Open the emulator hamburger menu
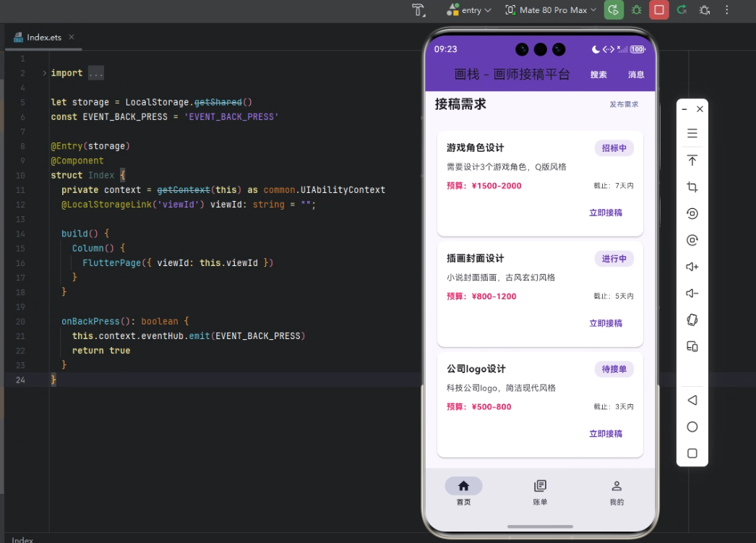Image resolution: width=756 pixels, height=543 pixels. 692,133
